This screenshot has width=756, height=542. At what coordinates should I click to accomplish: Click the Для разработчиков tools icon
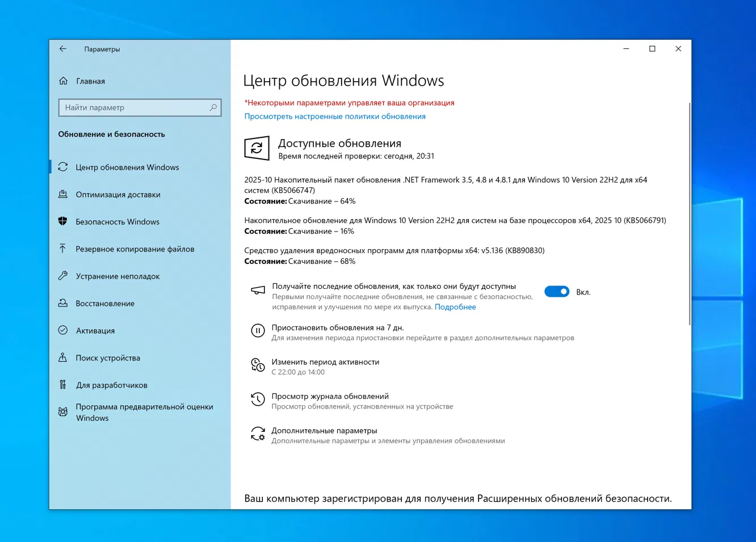pyautogui.click(x=63, y=385)
